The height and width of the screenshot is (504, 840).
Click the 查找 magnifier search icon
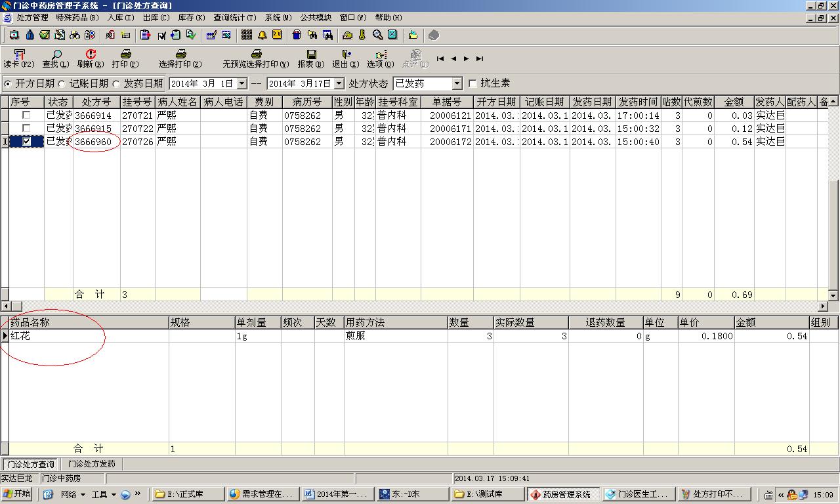coord(56,55)
